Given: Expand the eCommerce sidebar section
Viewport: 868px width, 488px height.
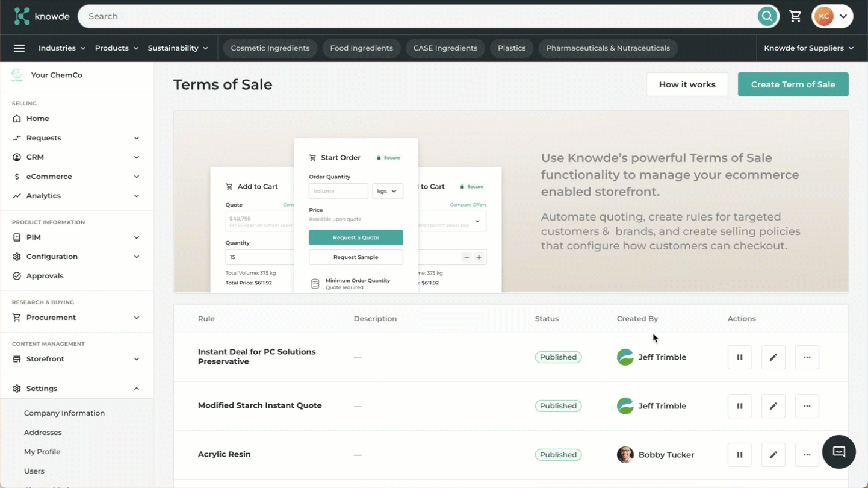Looking at the screenshot, I should (137, 177).
